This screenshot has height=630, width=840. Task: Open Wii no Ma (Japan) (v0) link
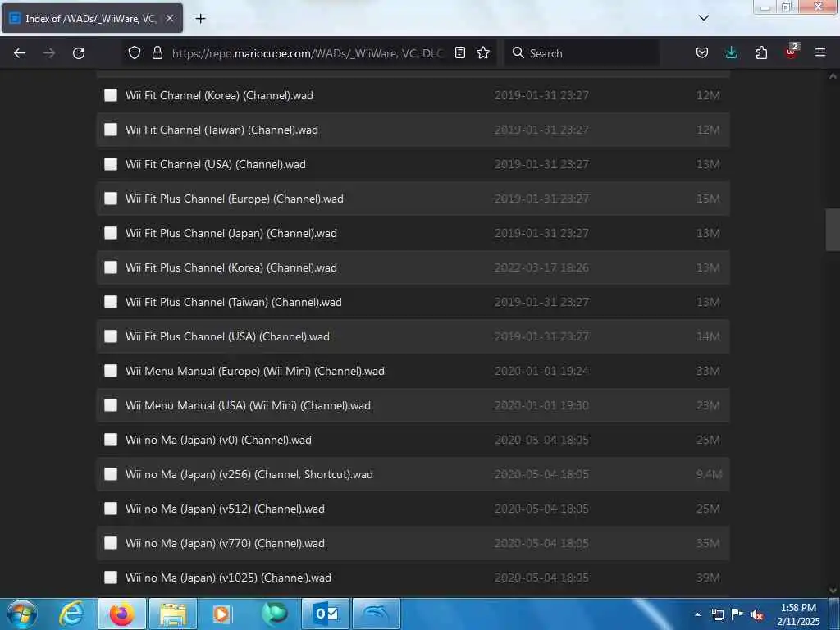tap(218, 440)
